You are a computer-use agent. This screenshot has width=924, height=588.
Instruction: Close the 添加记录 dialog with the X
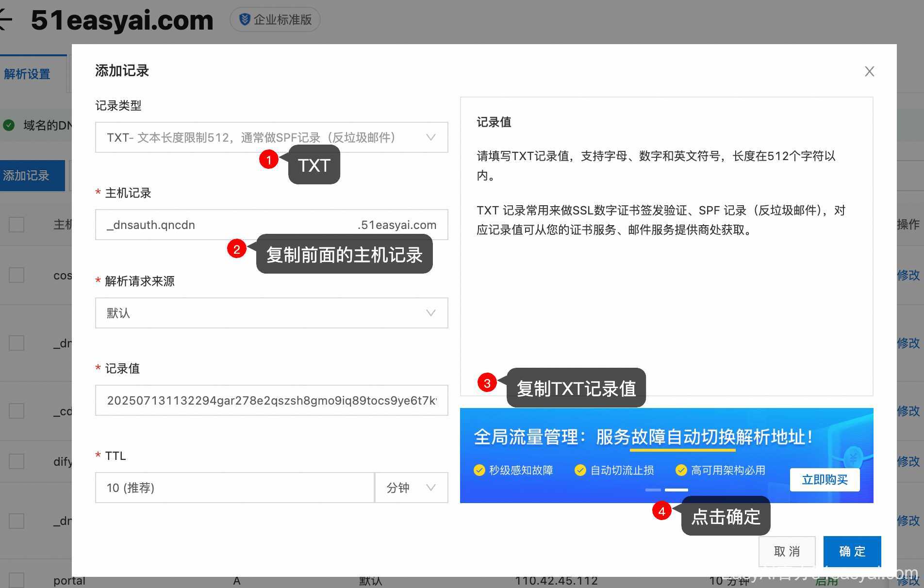point(869,71)
